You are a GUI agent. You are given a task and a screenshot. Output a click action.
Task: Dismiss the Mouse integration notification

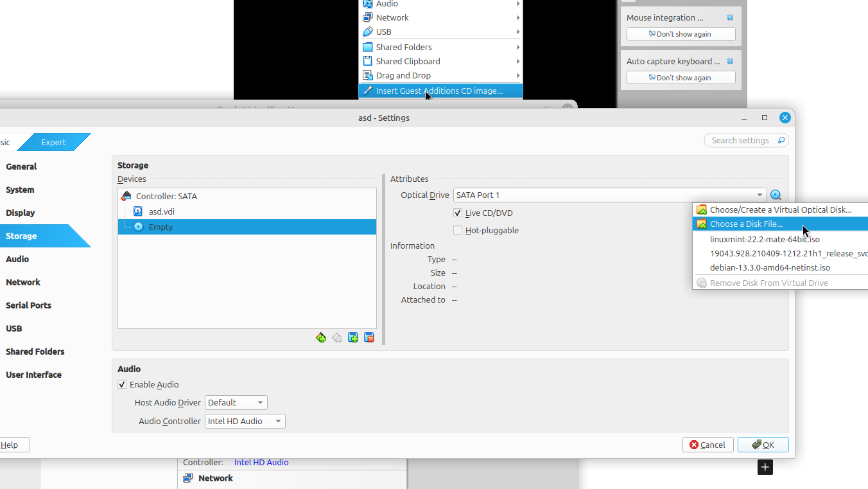point(730,18)
